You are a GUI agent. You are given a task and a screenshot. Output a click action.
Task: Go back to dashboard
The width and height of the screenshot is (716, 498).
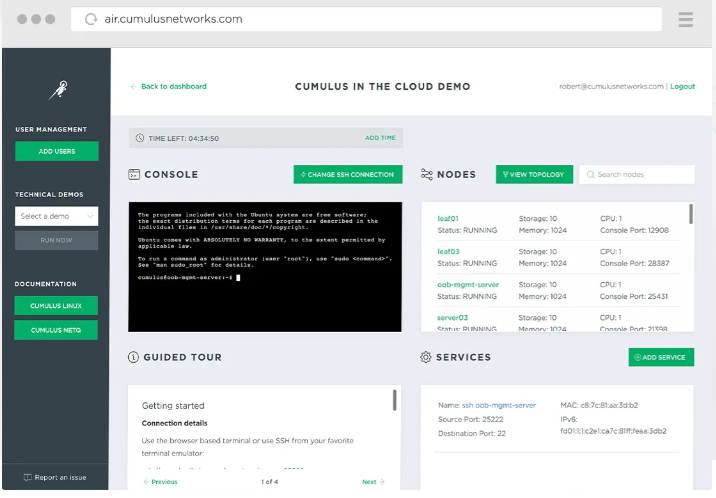pos(169,87)
